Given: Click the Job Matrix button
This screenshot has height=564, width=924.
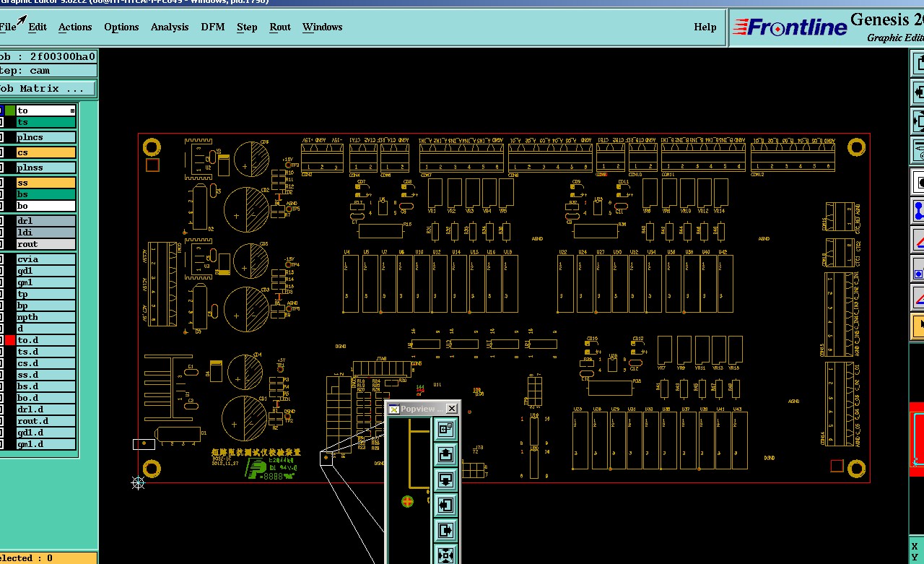Looking at the screenshot, I should 48,89.
